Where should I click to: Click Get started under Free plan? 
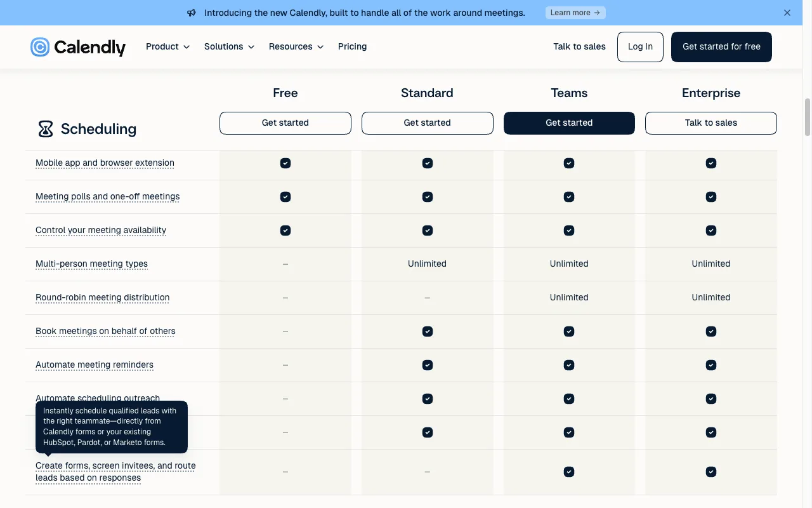click(x=285, y=123)
